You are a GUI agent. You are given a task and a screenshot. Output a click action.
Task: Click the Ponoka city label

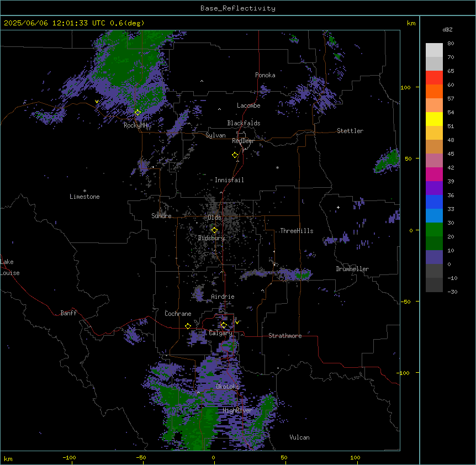[x=265, y=75]
